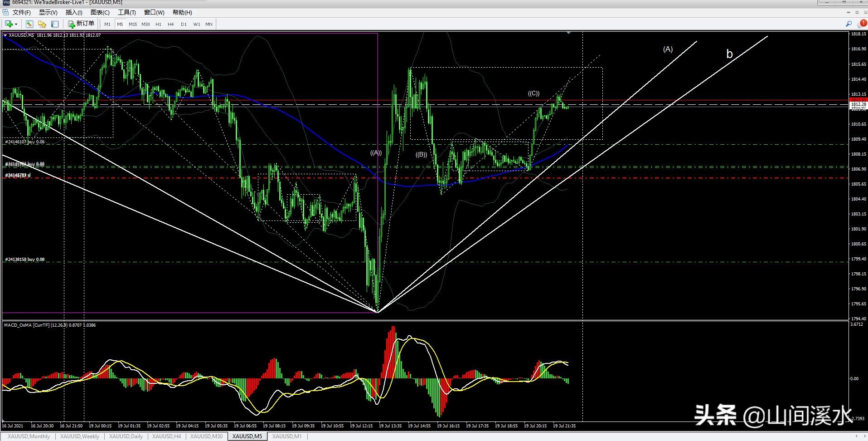Click the chart document icon in menu bar
The width and height of the screenshot is (868, 441).
coord(5,13)
